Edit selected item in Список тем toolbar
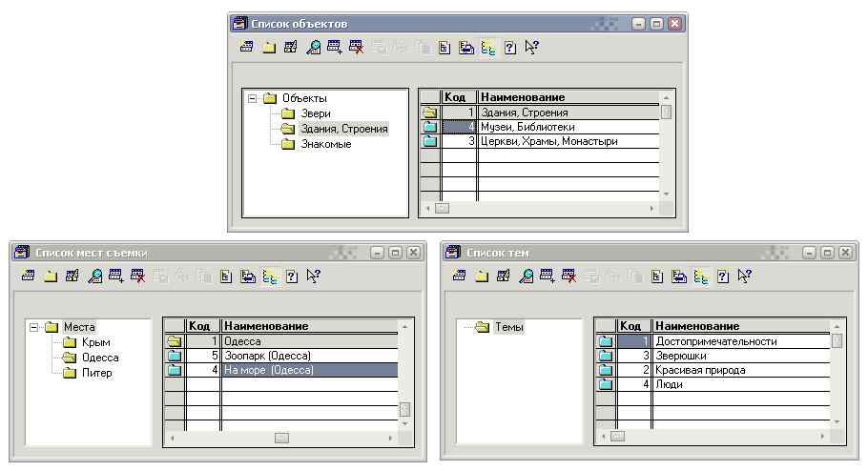The image size is (868, 471). (x=504, y=276)
